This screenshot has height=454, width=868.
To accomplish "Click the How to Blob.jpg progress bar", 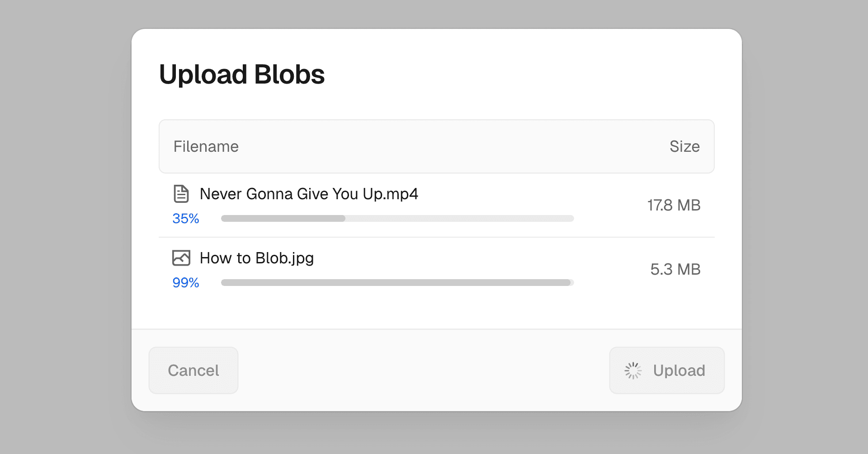I will pos(397,283).
